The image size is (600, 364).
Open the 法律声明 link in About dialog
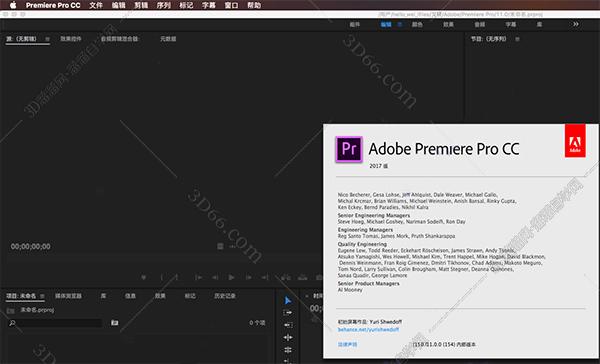pyautogui.click(x=347, y=344)
